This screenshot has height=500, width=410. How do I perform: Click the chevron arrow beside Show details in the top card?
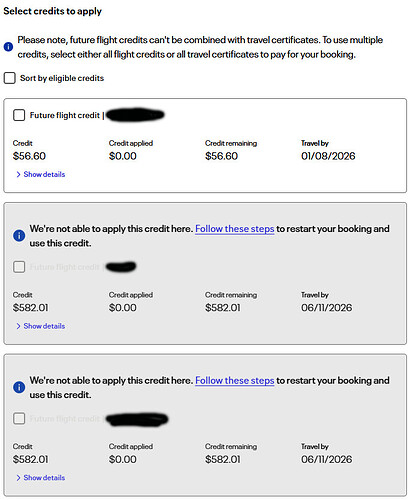pyautogui.click(x=18, y=174)
